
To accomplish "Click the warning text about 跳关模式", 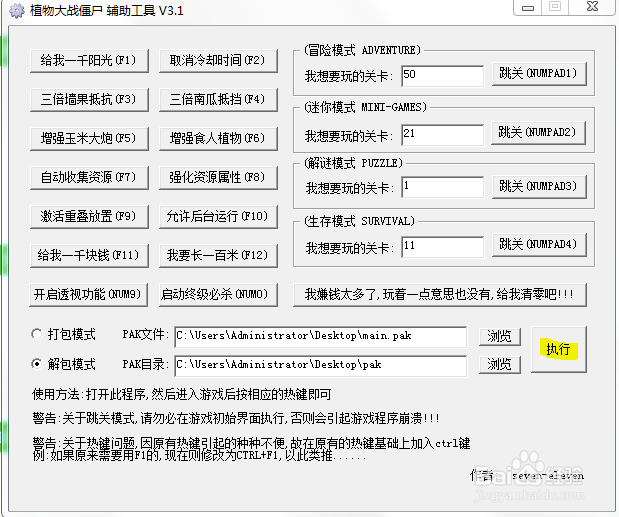I will click(x=236, y=418).
